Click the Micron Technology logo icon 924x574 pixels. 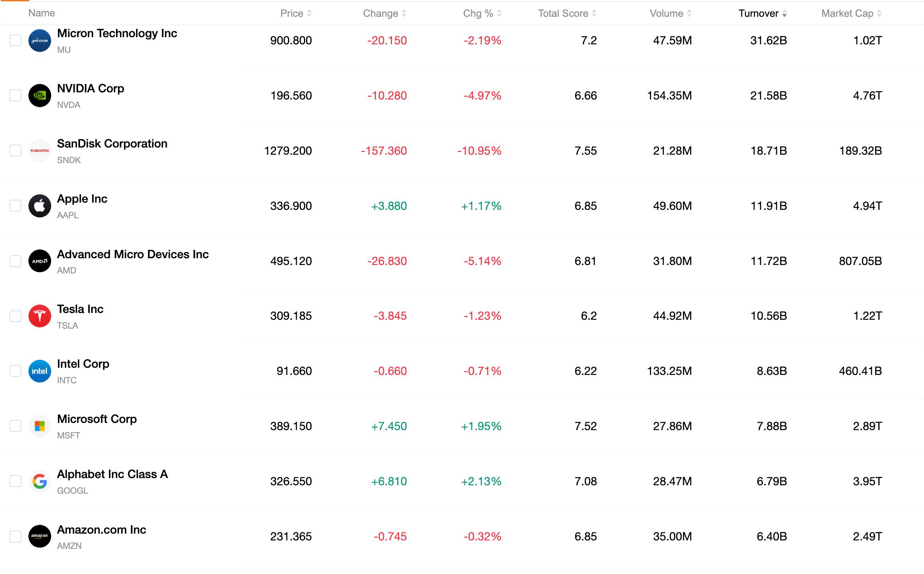click(40, 40)
